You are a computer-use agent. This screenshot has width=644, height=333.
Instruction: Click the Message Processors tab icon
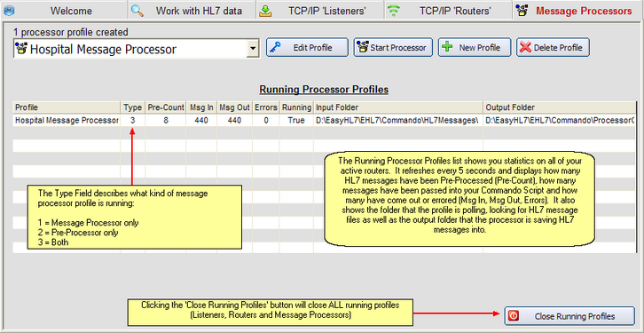click(x=522, y=11)
